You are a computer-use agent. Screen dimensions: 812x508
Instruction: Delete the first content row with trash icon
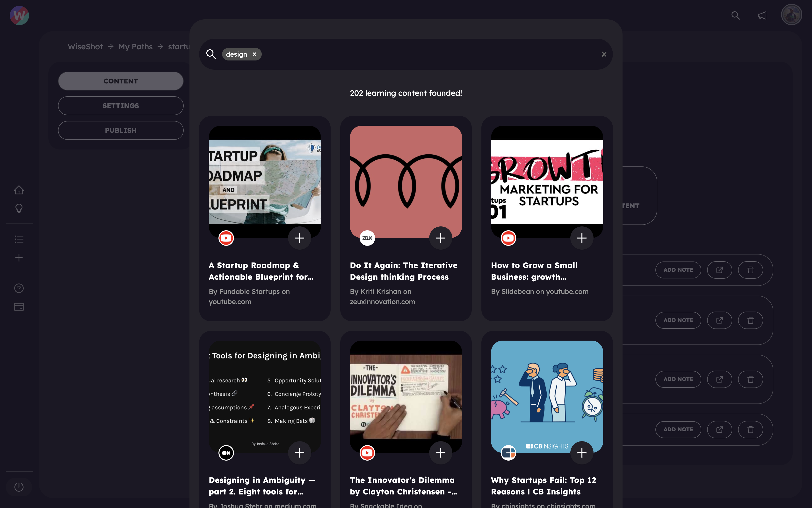[x=751, y=270]
